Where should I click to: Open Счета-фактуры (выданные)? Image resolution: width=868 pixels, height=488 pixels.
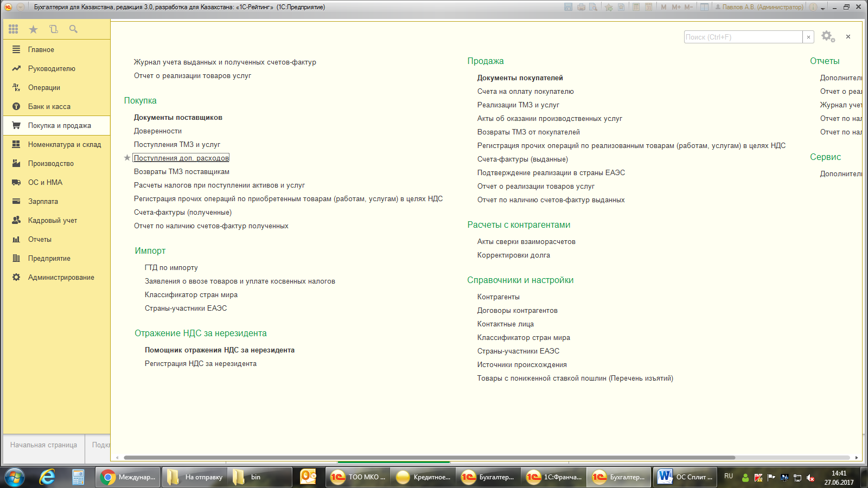pos(522,159)
